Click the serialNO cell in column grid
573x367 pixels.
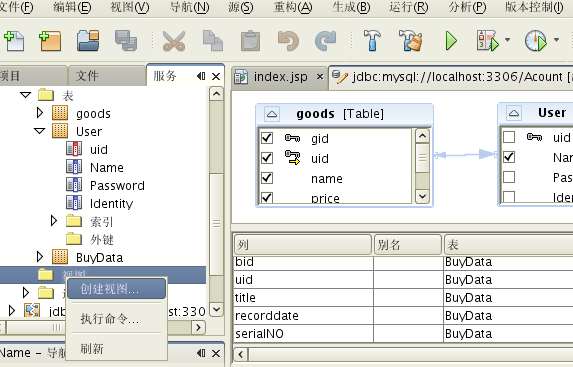tap(303, 333)
